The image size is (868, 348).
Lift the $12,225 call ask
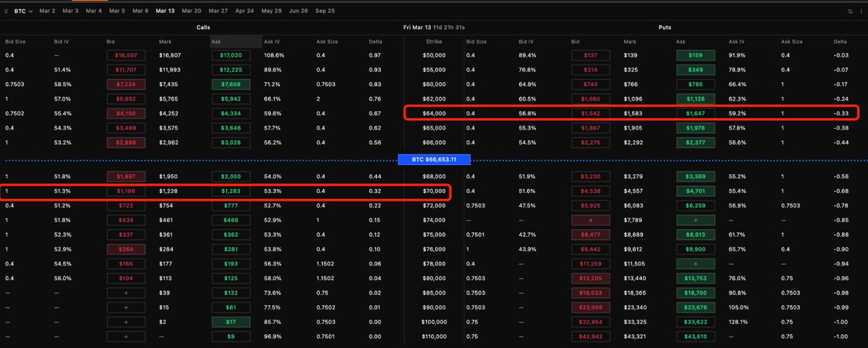tap(231, 69)
